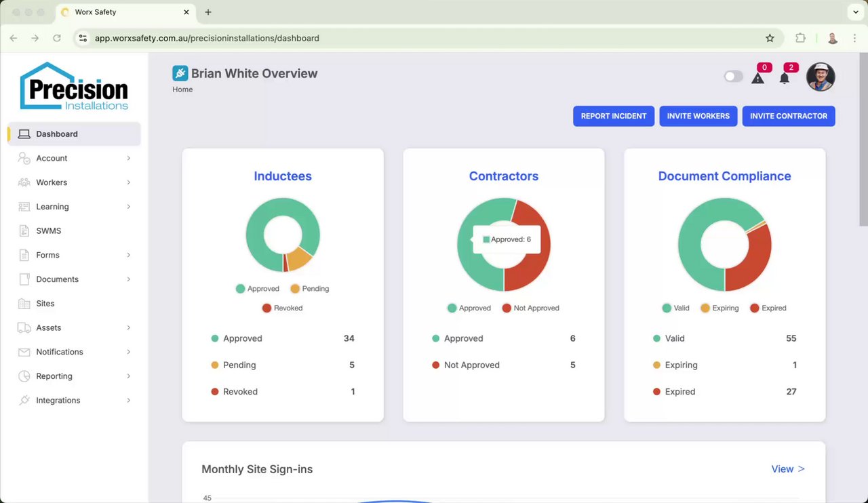Click the Workers group icon
Screen dimensions: 868x503
click(x=24, y=182)
